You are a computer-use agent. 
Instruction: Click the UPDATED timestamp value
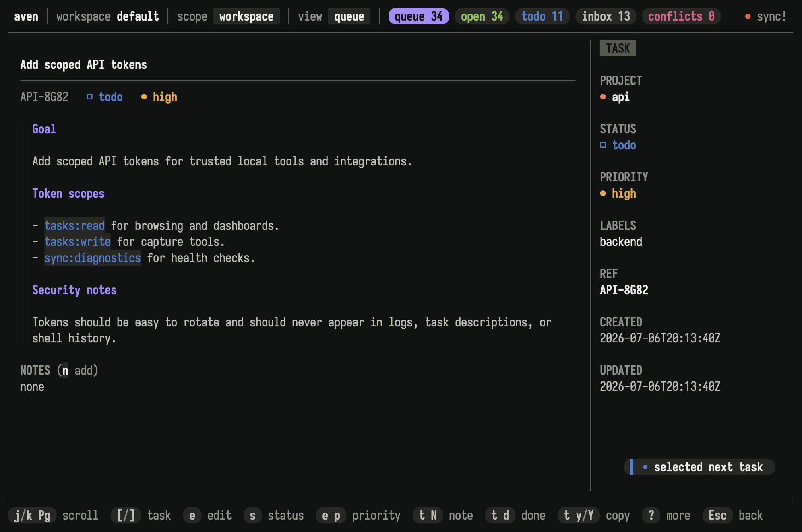[x=660, y=387]
